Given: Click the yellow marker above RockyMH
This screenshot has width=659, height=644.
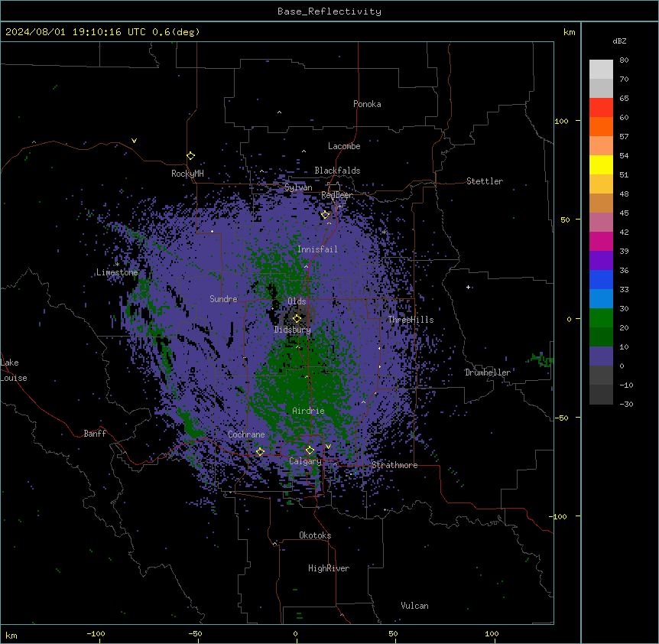Looking at the screenshot, I should [x=190, y=155].
